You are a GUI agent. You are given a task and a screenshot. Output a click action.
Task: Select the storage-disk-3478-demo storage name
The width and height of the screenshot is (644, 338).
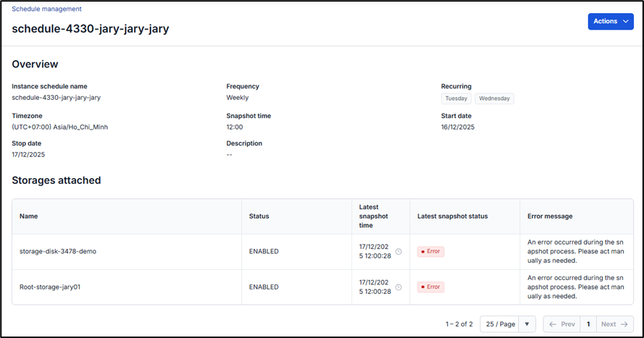58,251
